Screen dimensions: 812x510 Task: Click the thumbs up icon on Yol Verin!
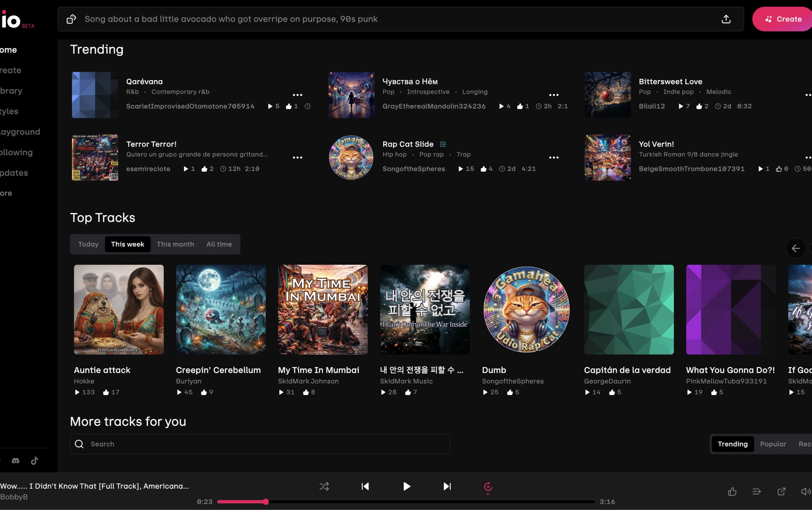(x=779, y=169)
